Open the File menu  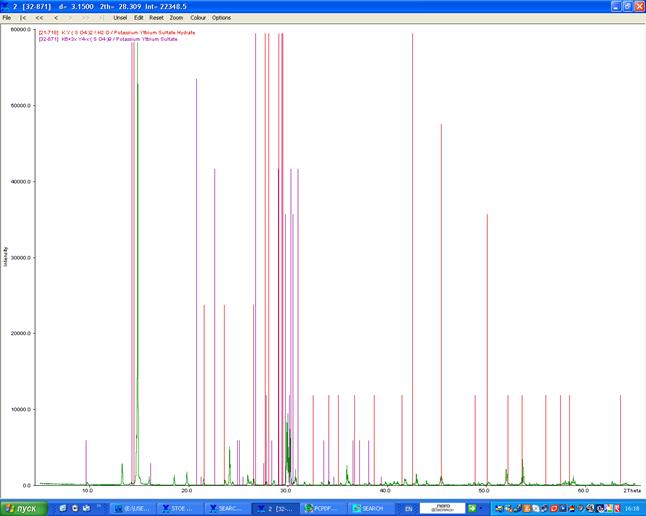point(7,18)
